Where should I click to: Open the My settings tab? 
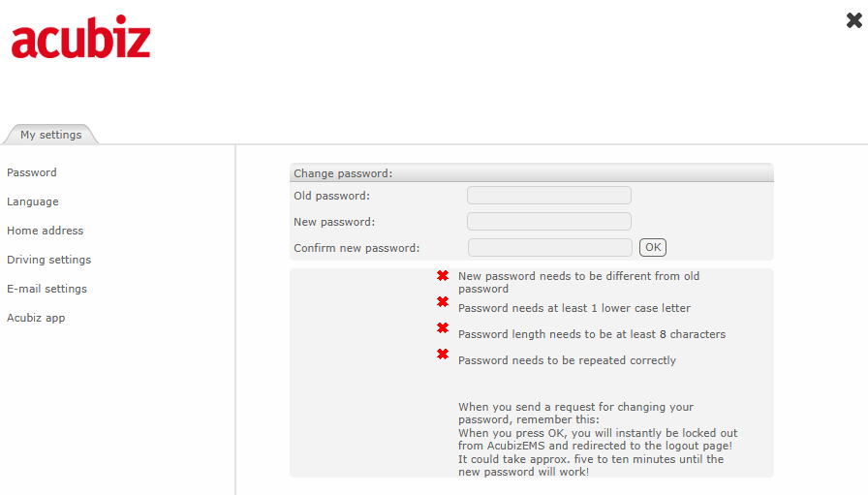(51, 135)
